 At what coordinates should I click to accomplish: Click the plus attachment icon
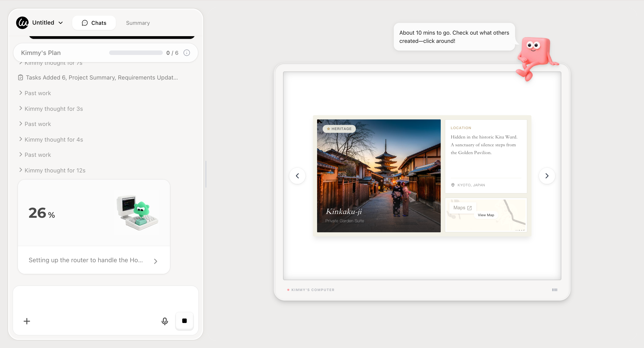tap(27, 321)
